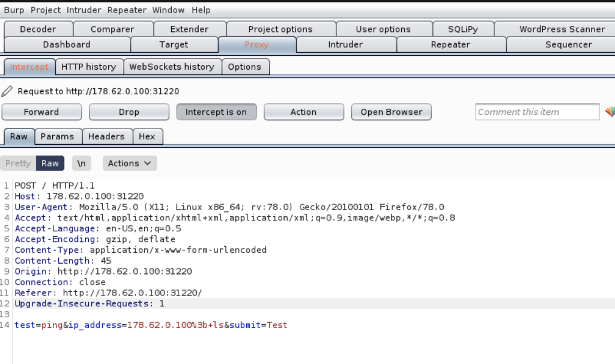This screenshot has height=364, width=615.
Task: Click the Open Browser button
Action: (x=392, y=112)
